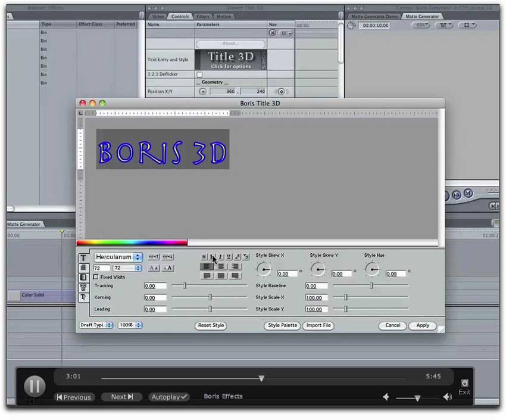The height and width of the screenshot is (420, 506).
Task: Click the Style Hue dial
Action: coord(372,269)
